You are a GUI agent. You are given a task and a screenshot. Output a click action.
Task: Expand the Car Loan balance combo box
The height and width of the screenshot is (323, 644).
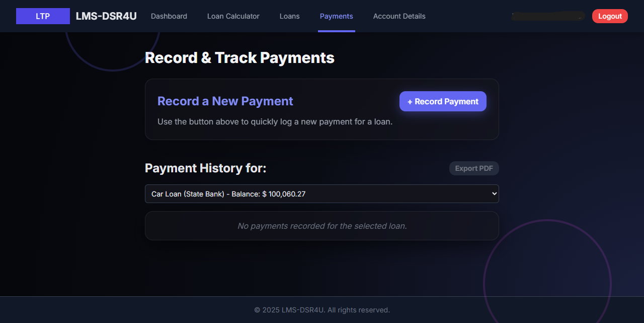321,193
